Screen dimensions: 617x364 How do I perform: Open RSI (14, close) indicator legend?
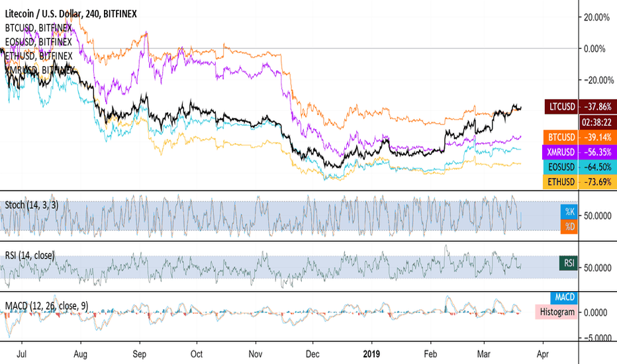(30, 255)
